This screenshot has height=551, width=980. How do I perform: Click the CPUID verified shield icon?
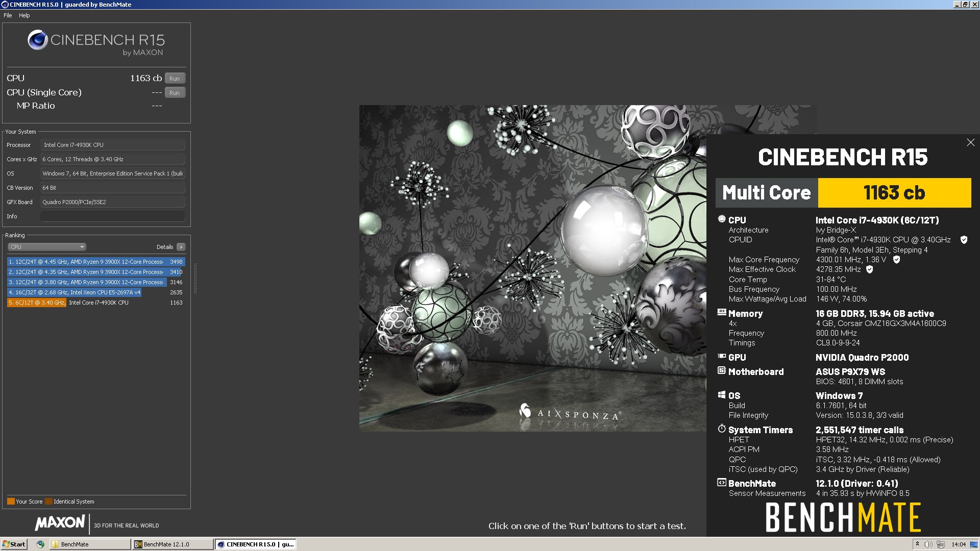coord(964,240)
